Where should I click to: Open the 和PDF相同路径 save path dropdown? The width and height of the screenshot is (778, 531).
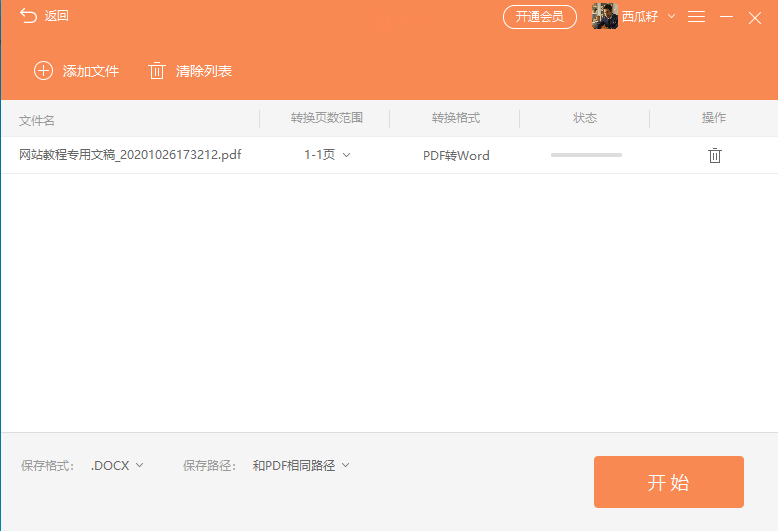[x=301, y=465]
